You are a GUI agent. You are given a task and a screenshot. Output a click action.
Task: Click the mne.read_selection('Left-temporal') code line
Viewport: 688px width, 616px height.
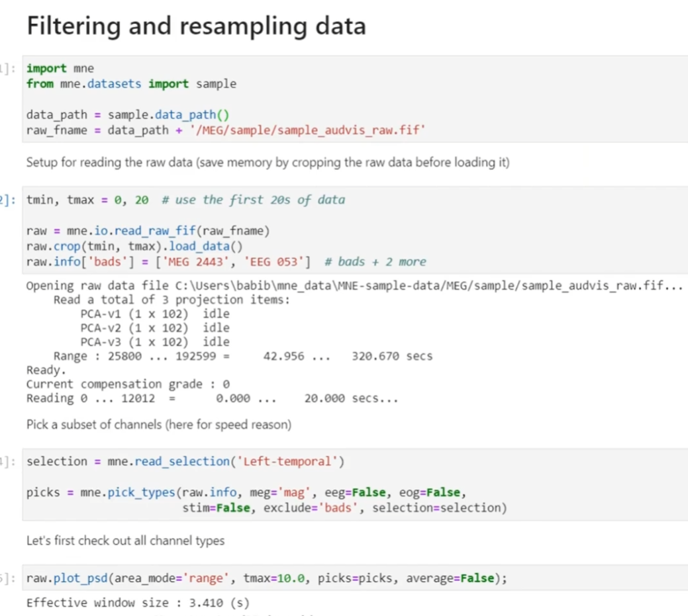point(185,461)
